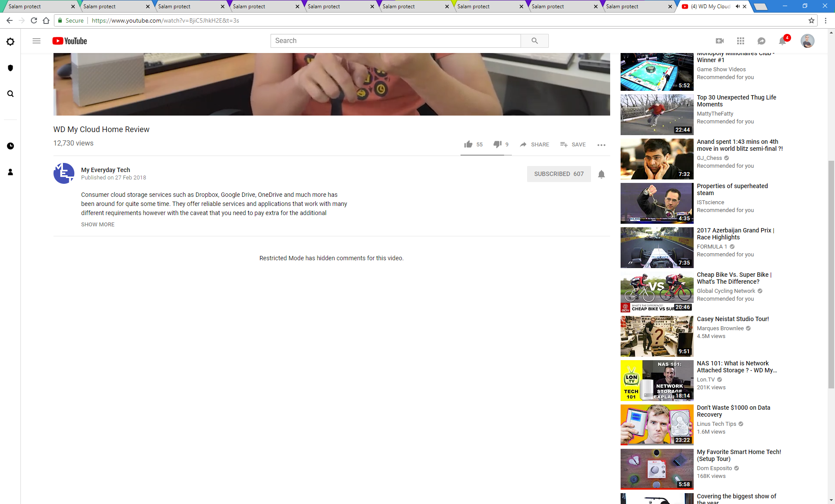Viewport: 835px width, 504px height.
Task: Open Anand spent 1:43 mins video title
Action: point(740,145)
